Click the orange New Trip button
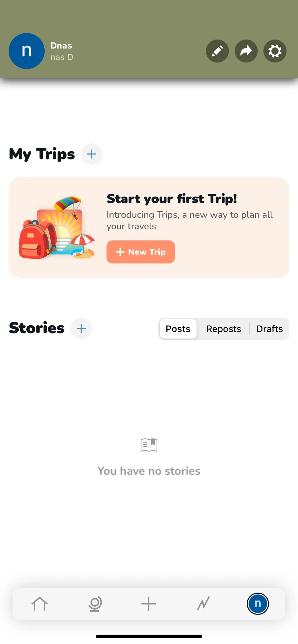Image resolution: width=298 pixels, height=644 pixels. [x=141, y=252]
